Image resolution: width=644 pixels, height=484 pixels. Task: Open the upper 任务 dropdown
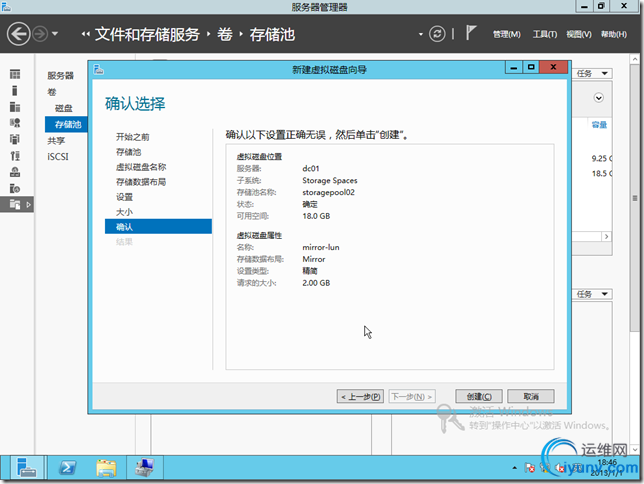pos(592,74)
